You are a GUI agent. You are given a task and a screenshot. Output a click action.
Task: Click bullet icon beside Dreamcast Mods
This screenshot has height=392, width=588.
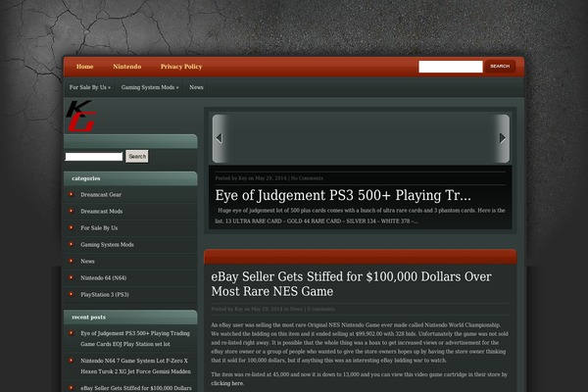[x=71, y=211]
